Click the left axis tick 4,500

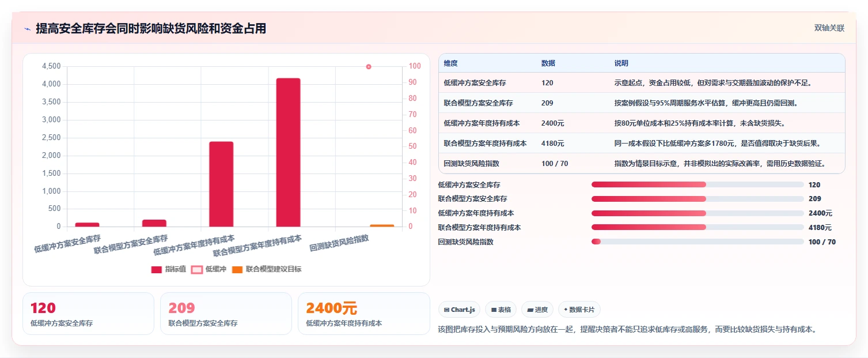(51, 66)
